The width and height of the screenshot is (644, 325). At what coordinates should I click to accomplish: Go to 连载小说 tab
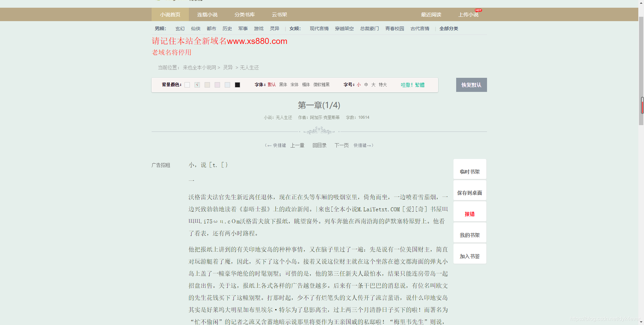tap(207, 14)
